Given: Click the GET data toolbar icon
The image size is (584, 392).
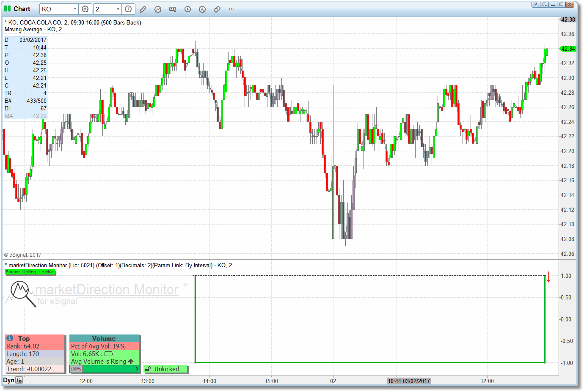Looking at the screenshot, I should [x=173, y=9].
